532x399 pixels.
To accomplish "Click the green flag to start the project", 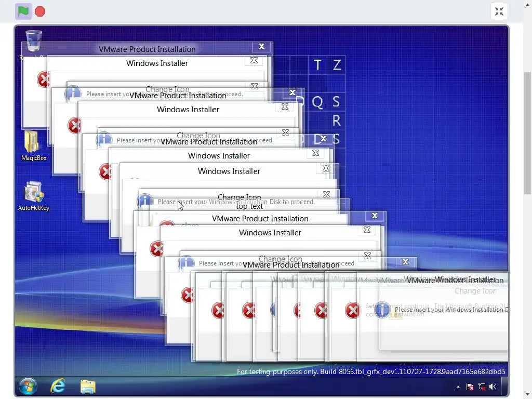I will click(23, 11).
